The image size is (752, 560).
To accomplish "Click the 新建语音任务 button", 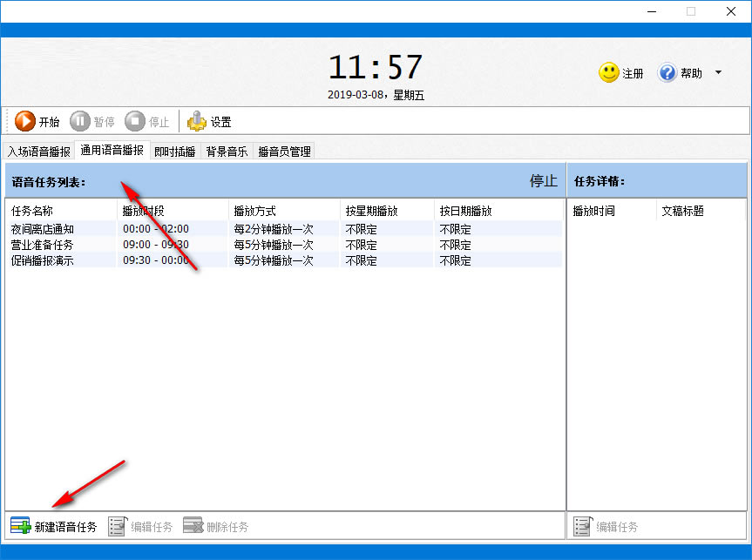I will pyautogui.click(x=54, y=526).
